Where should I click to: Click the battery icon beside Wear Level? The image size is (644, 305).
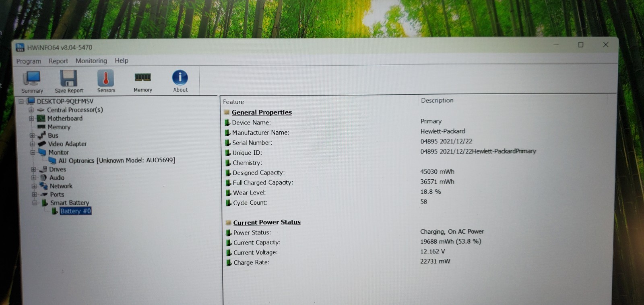(228, 193)
